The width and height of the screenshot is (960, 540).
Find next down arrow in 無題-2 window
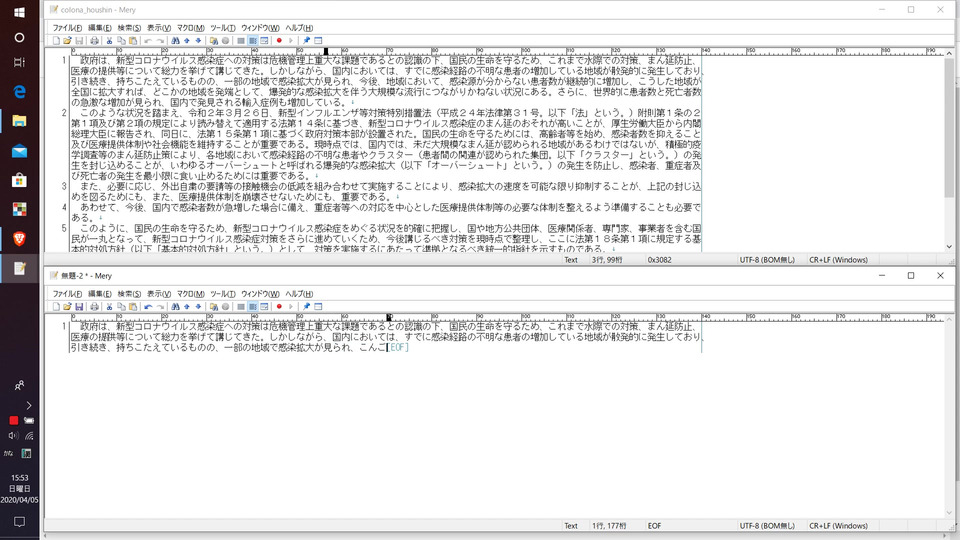point(198,307)
